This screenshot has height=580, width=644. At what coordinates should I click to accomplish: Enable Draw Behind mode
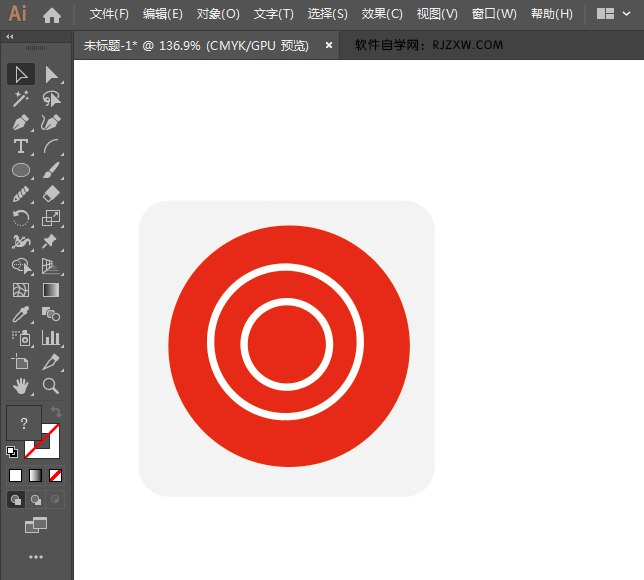[36, 499]
